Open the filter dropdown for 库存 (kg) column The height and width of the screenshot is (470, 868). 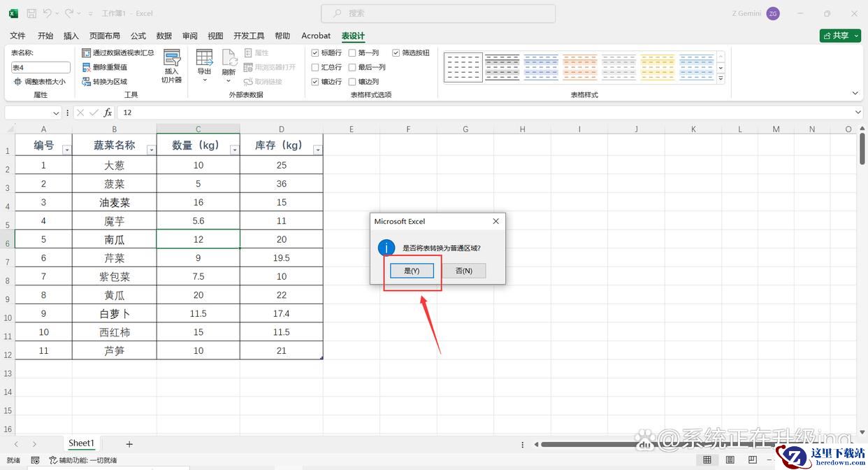(x=317, y=150)
